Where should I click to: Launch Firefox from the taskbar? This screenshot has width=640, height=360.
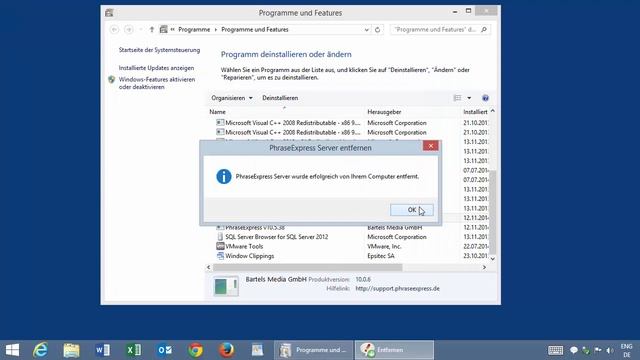click(227, 350)
